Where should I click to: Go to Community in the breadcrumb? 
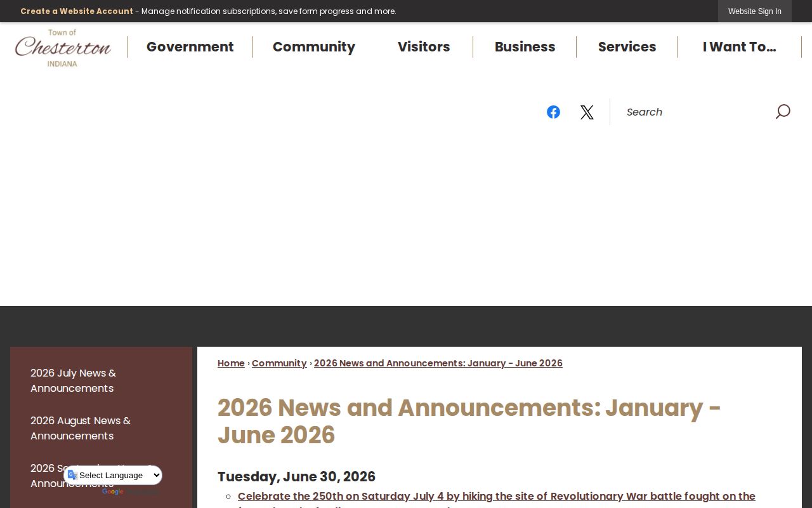[279, 363]
